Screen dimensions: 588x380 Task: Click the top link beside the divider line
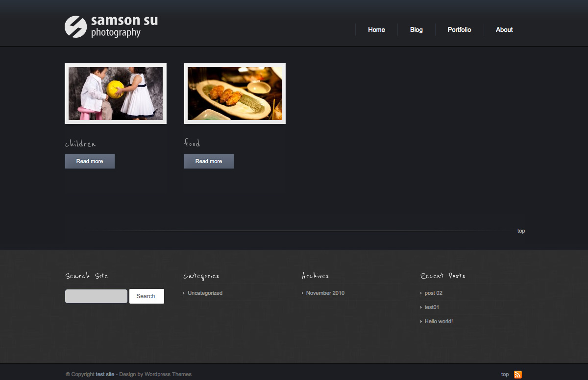(521, 231)
